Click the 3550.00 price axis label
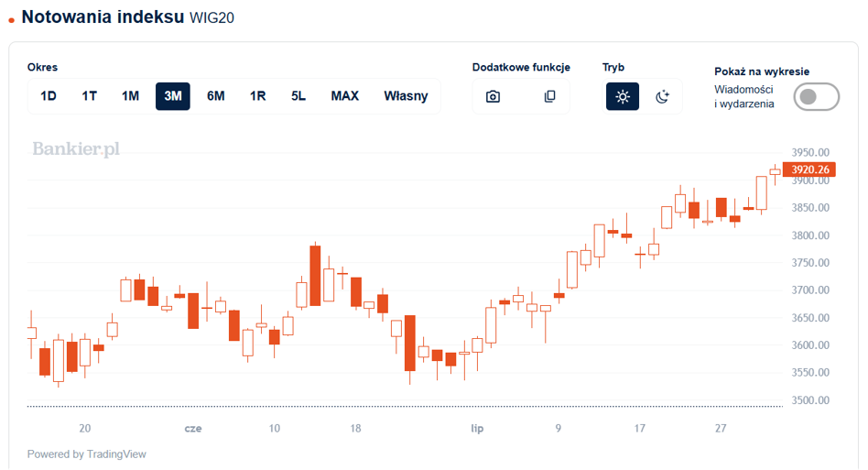The width and height of the screenshot is (868, 470). click(x=810, y=373)
